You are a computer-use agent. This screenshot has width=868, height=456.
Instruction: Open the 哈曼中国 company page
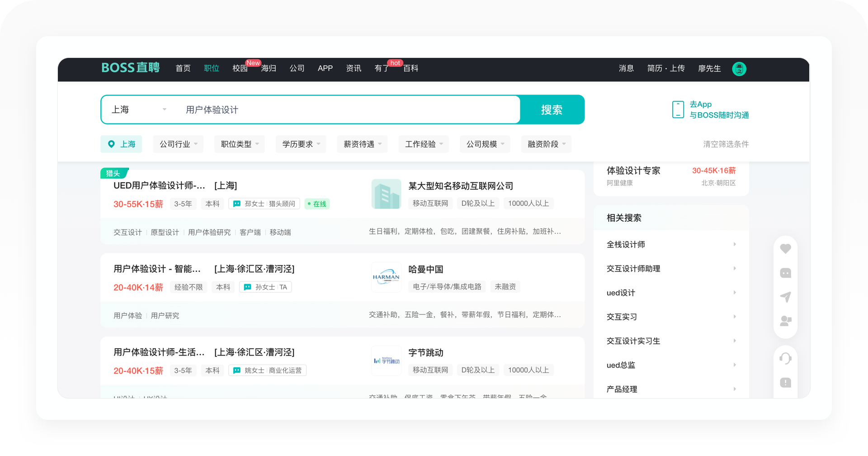(425, 269)
